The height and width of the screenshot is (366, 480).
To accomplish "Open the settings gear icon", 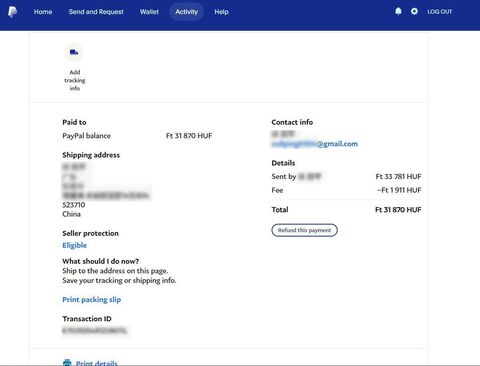I will coord(414,11).
